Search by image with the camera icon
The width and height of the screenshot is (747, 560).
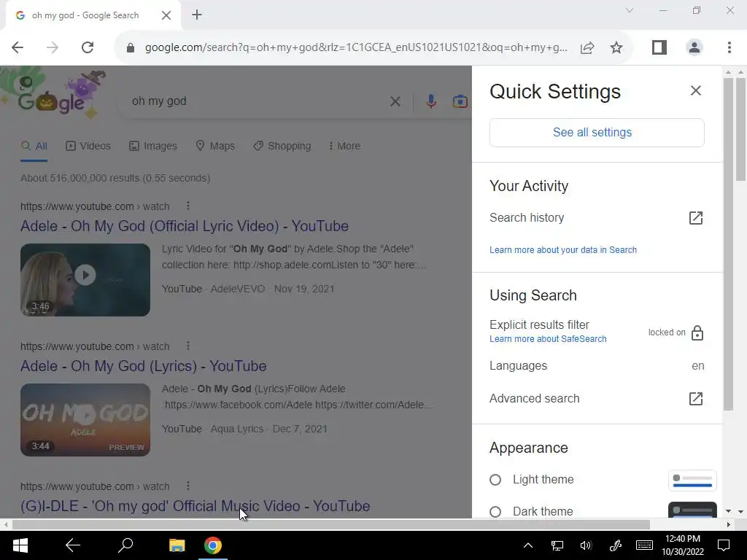[460, 101]
